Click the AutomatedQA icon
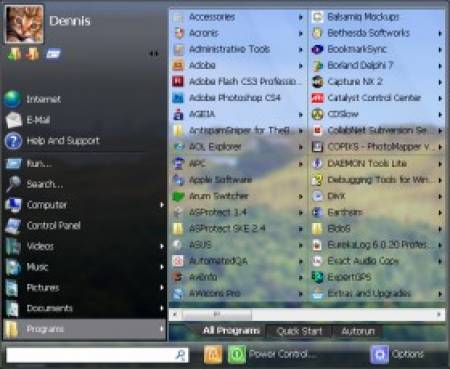Viewport: 450px width, 369px height. point(178,261)
